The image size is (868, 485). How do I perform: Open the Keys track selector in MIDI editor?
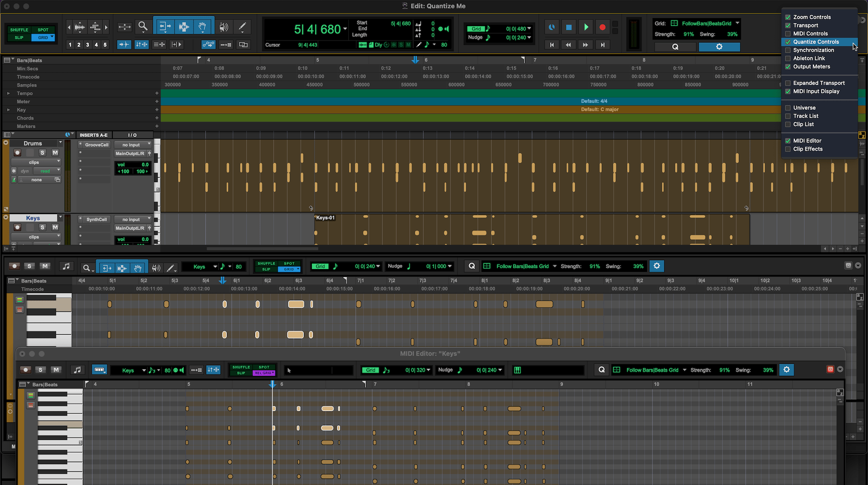click(129, 370)
